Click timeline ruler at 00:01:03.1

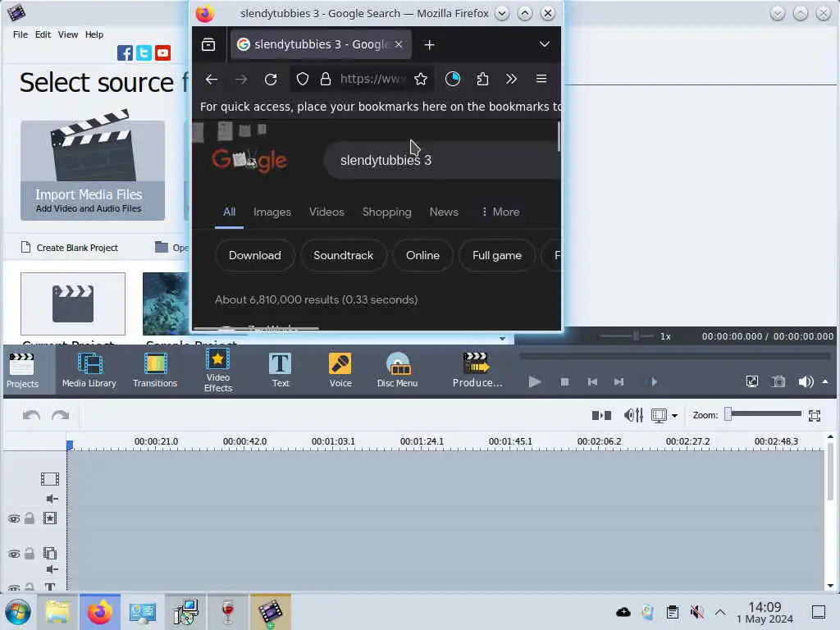click(x=333, y=441)
